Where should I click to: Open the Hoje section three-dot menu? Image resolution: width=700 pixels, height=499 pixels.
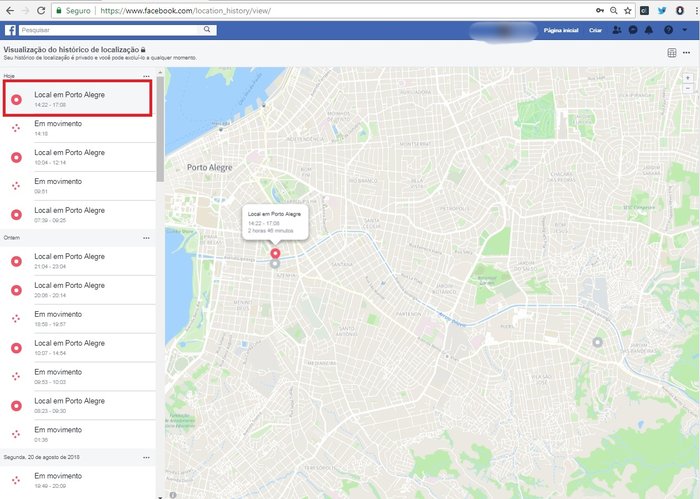click(x=146, y=76)
